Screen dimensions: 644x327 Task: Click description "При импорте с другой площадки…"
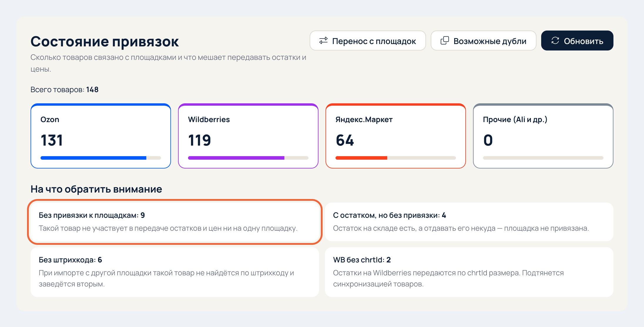(x=166, y=278)
